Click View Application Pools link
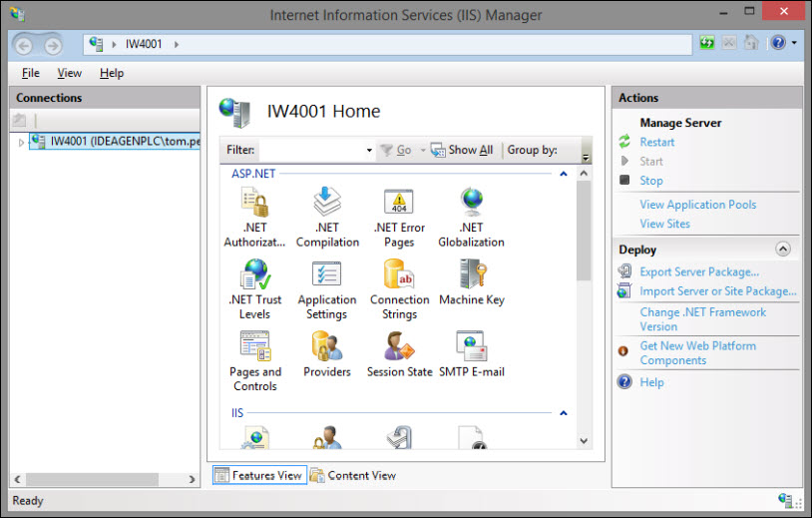The image size is (812, 518). click(x=697, y=205)
